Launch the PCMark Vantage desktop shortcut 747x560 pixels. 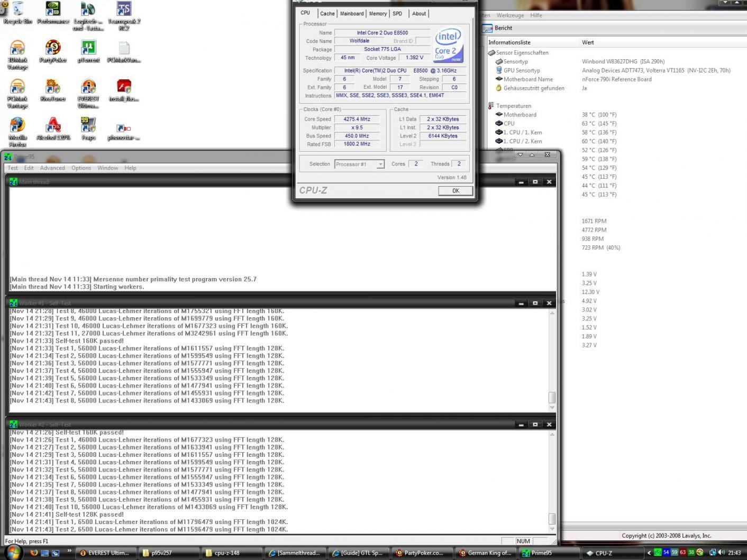point(17,94)
